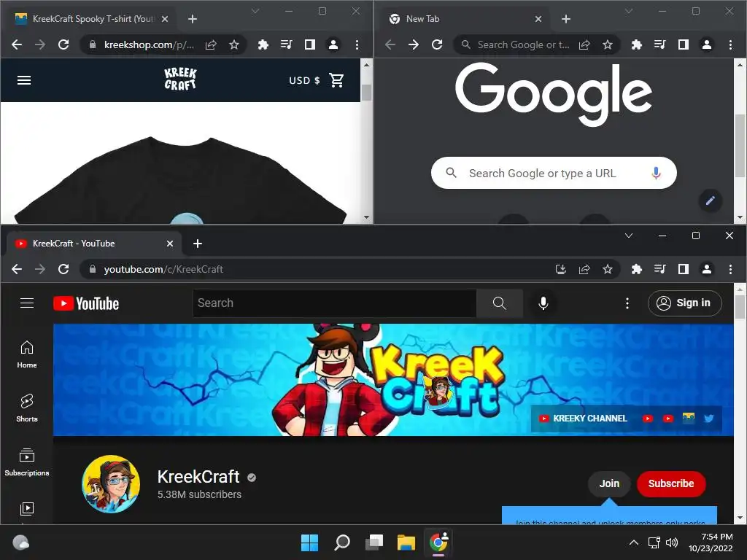Viewport: 747px width, 560px height.
Task: Reload the kreekshop.com page
Action: click(x=63, y=44)
